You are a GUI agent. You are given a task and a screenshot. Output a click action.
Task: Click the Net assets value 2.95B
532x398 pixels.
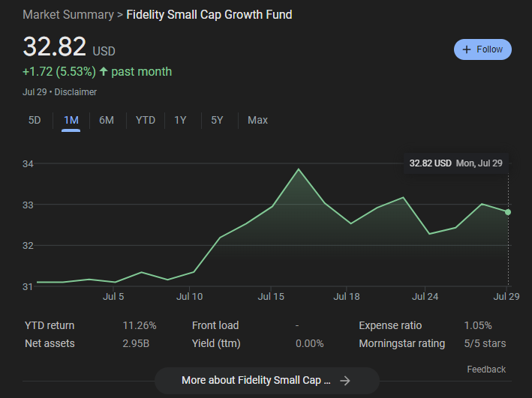coord(136,343)
